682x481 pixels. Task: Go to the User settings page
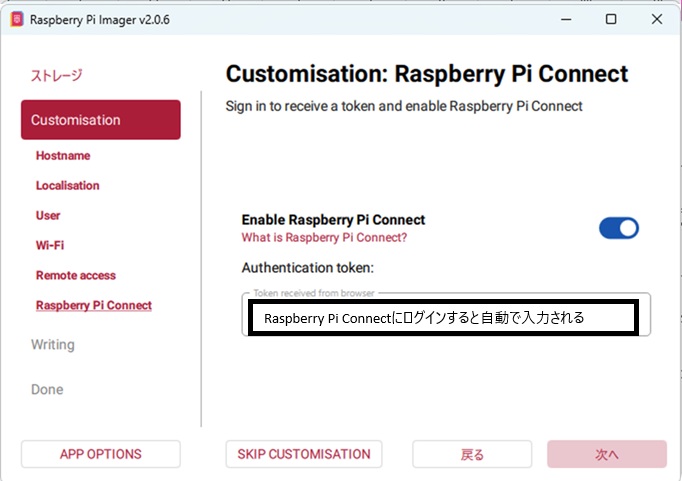(48, 216)
